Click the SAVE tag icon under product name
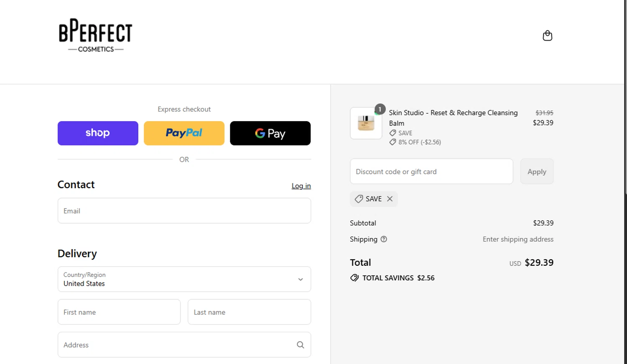This screenshot has height=364, width=627. [x=393, y=133]
